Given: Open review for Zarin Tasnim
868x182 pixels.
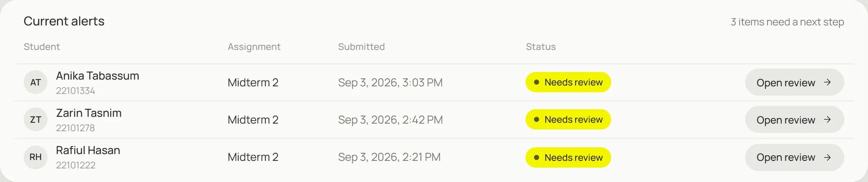Looking at the screenshot, I should (794, 119).
